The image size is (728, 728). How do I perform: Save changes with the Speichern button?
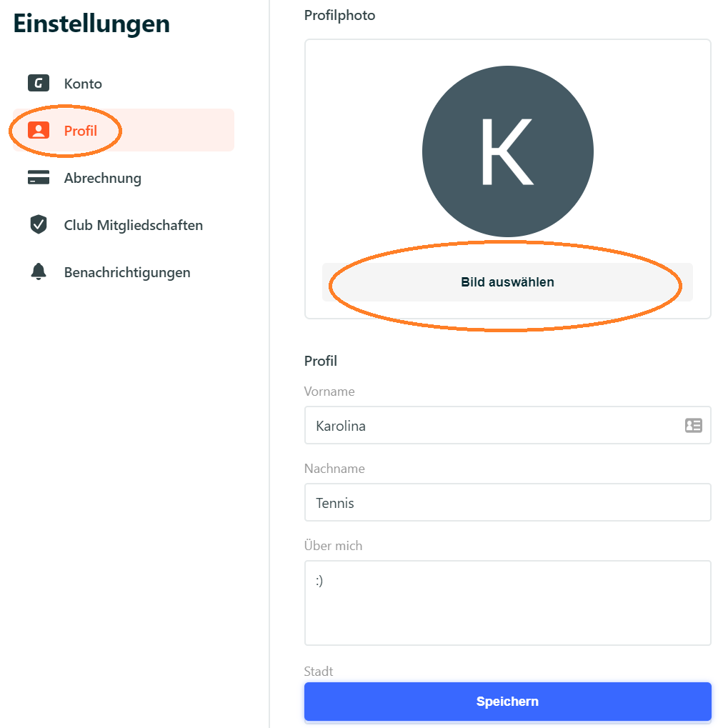coord(507,701)
